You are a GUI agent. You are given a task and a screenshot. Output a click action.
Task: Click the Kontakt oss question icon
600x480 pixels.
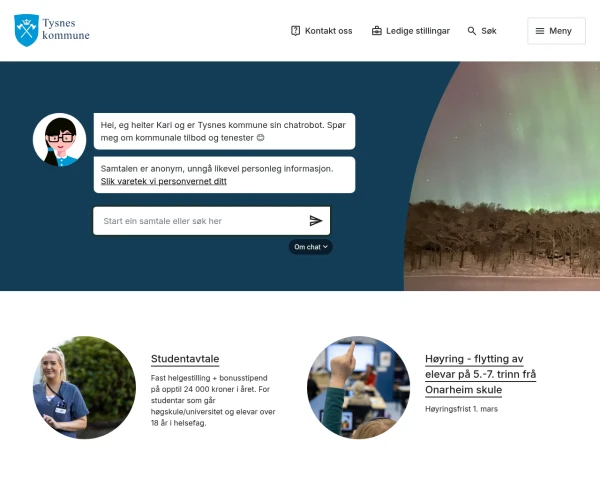click(x=295, y=31)
